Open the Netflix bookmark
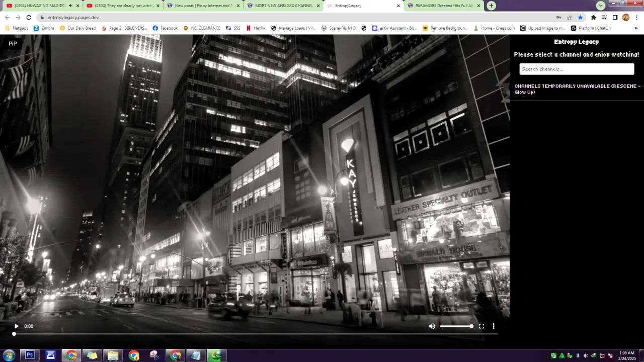The width and height of the screenshot is (644, 362). (256, 28)
